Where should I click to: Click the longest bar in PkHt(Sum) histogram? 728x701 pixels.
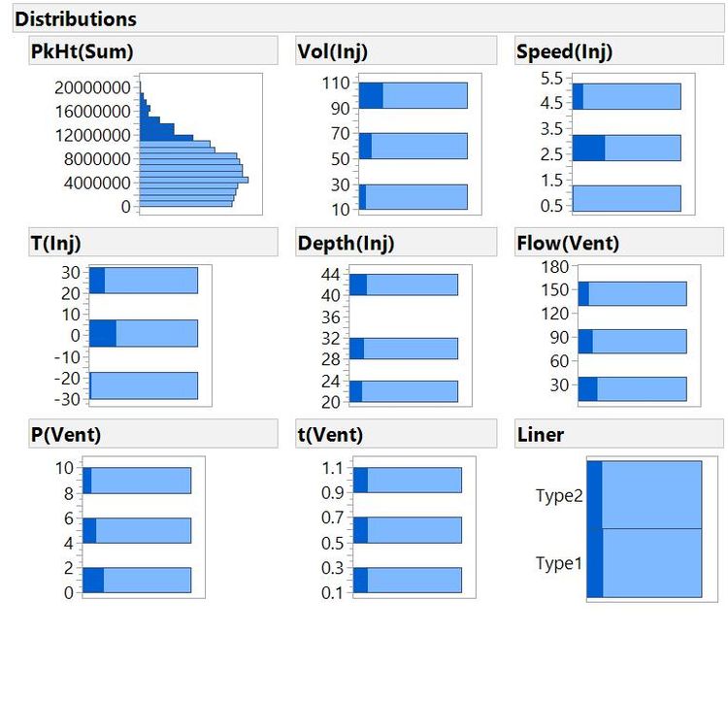click(194, 180)
